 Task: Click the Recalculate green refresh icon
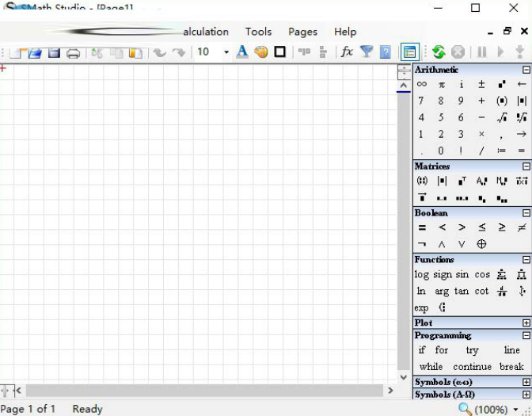tap(439, 52)
